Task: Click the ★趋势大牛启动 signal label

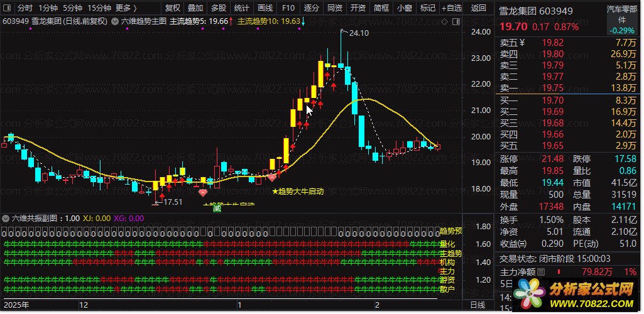Action: 298,192
